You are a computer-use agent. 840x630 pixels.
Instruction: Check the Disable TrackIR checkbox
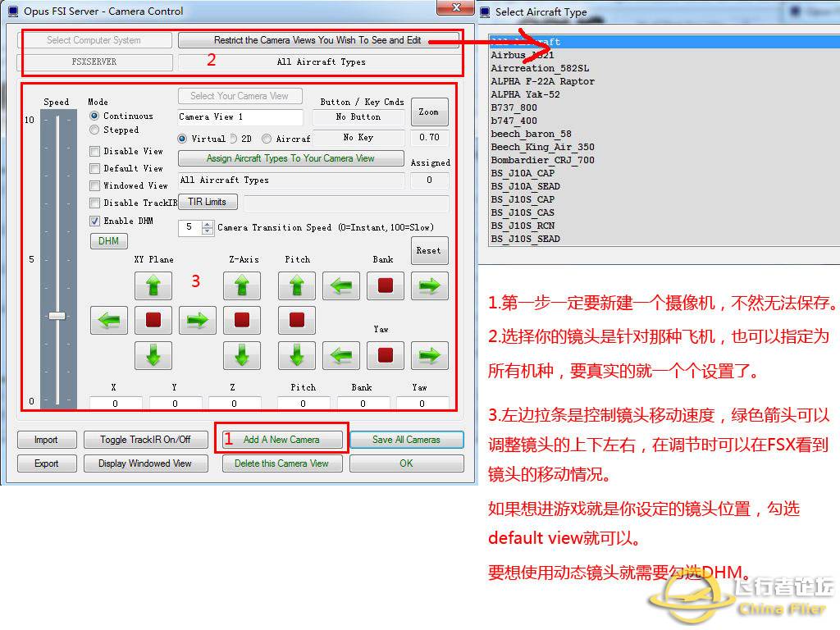point(95,203)
